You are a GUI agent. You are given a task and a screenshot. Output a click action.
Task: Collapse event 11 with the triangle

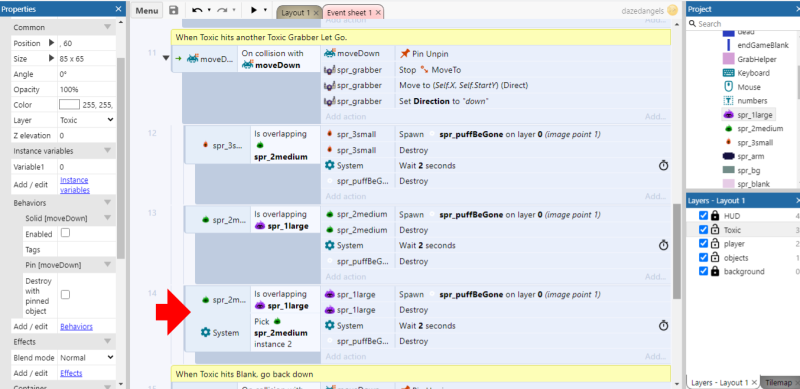tap(166, 58)
